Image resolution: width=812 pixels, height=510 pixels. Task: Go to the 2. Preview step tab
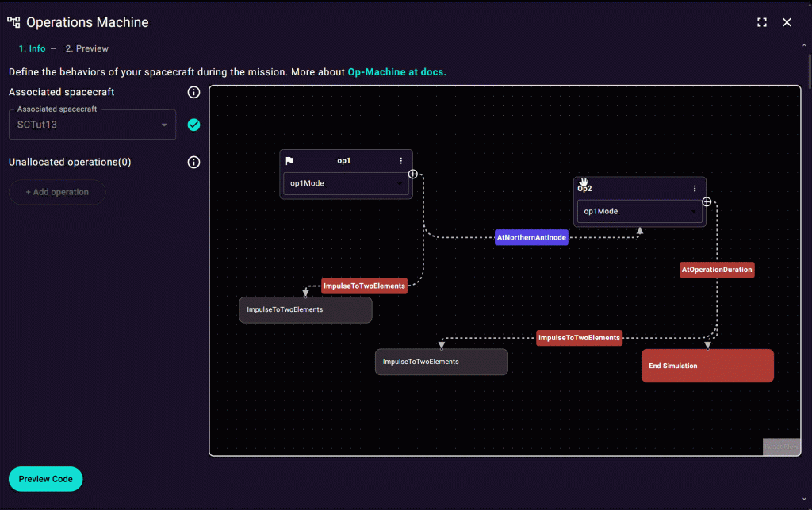(86, 48)
